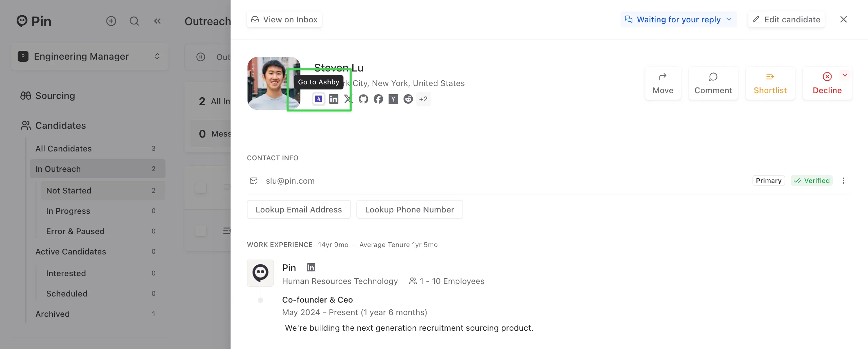Click the shortlist icon in second row
Image resolution: width=868 pixels, height=349 pixels.
click(226, 231)
